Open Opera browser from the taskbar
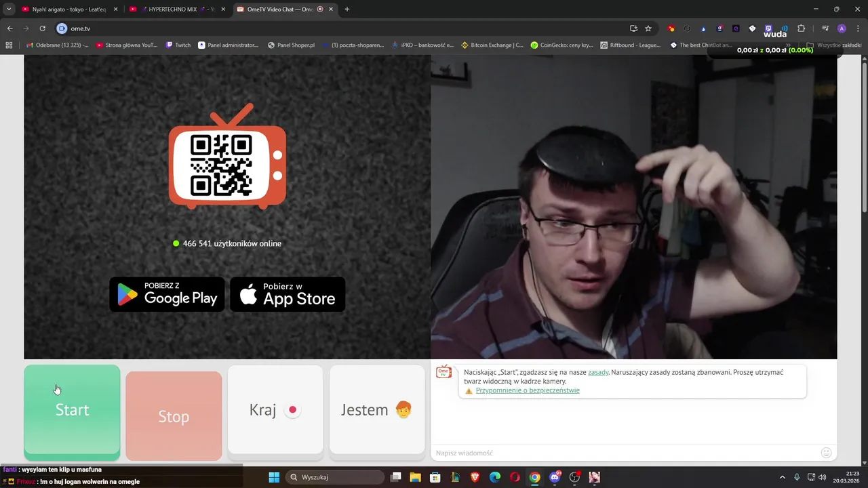 pos(515,477)
